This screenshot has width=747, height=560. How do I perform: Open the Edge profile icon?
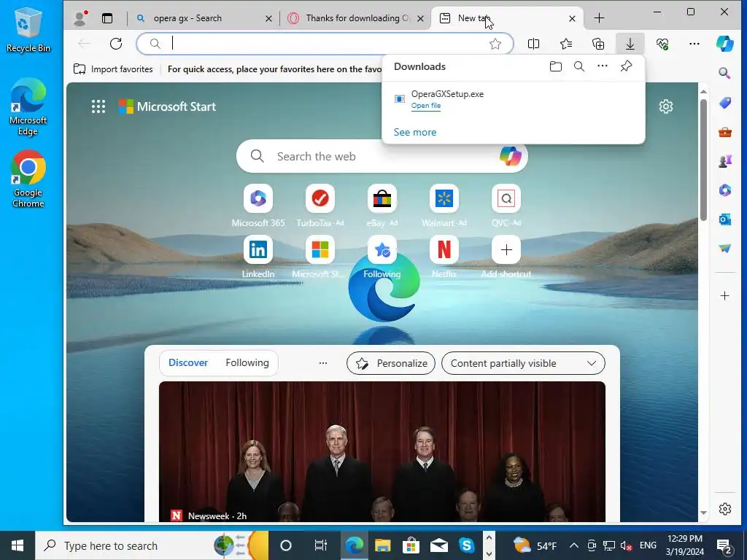point(80,18)
